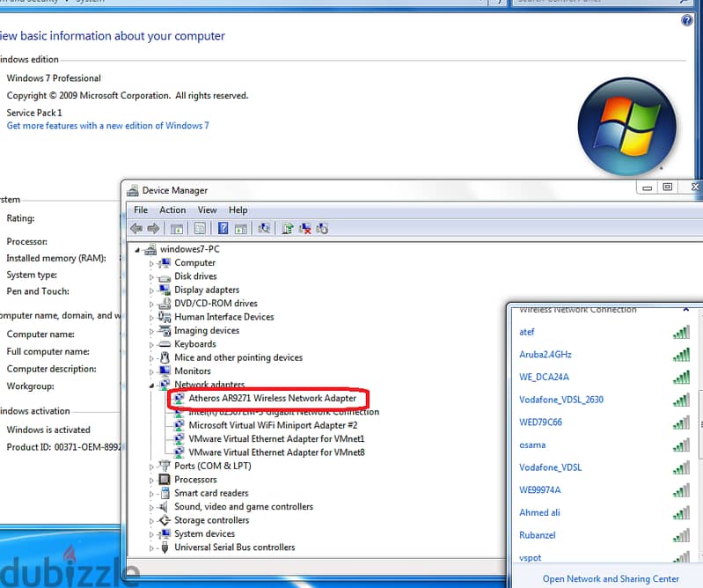Open the File menu in Device Manager

pyautogui.click(x=140, y=209)
